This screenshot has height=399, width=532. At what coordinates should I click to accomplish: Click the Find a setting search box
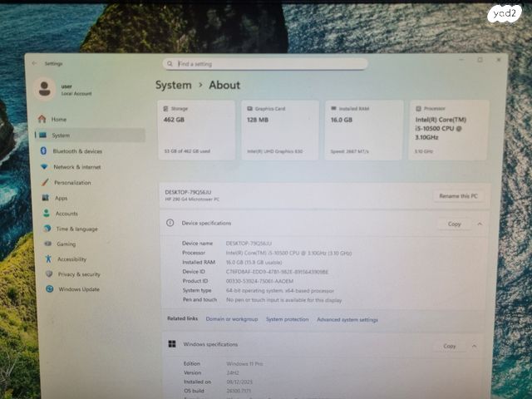point(266,63)
